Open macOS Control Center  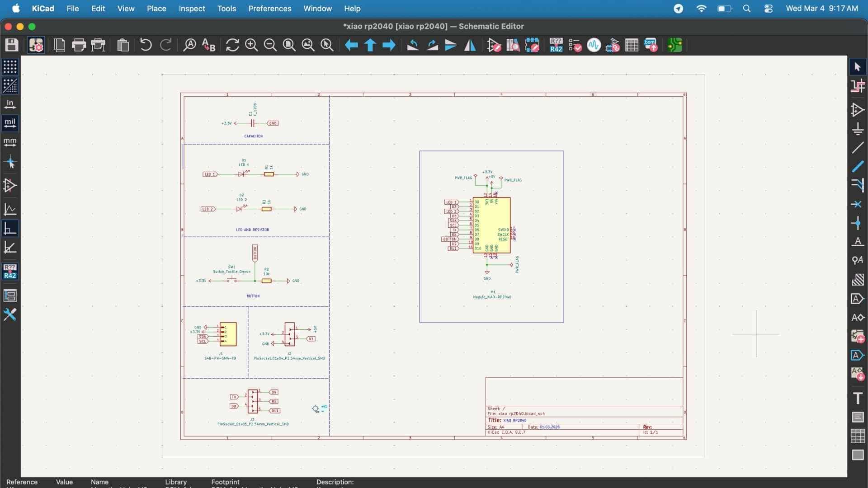(x=768, y=9)
